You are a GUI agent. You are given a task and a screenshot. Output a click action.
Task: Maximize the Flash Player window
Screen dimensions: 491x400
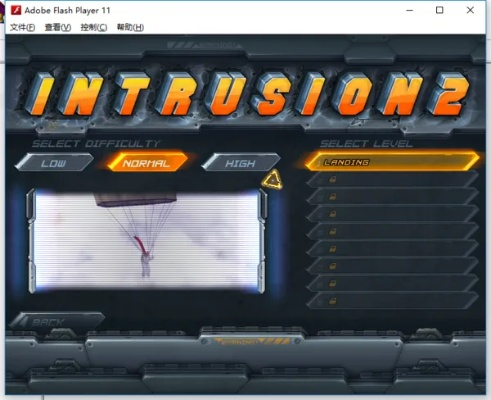pos(439,10)
